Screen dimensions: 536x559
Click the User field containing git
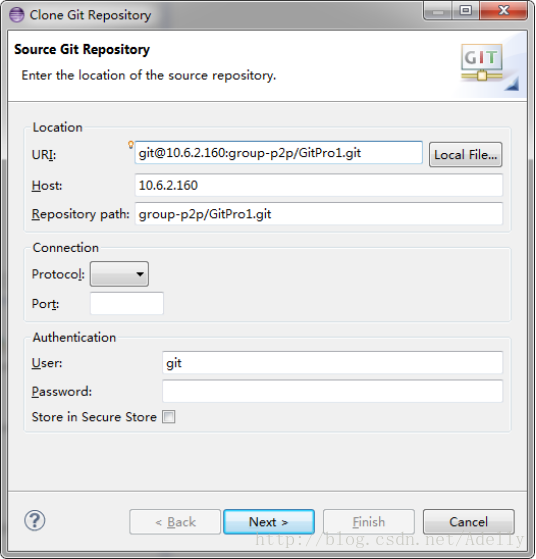tap(332, 363)
